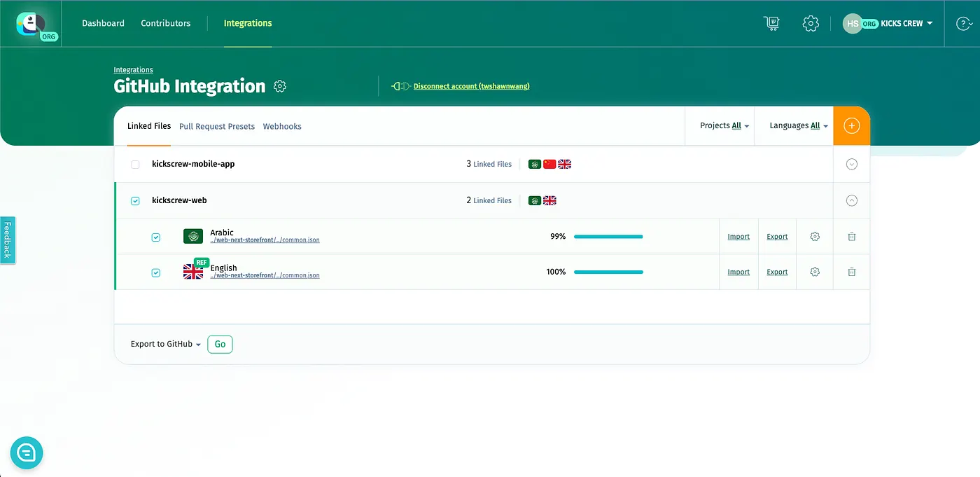The image size is (980, 477).
Task: Open settings gear in top navigation
Action: click(x=811, y=23)
